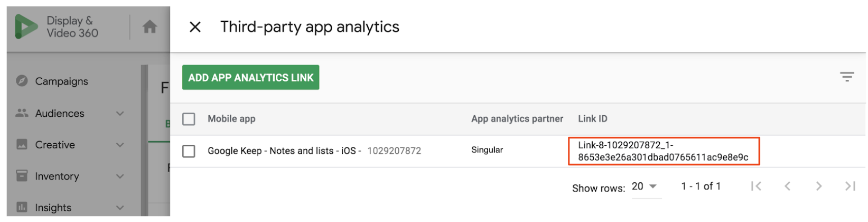868x222 pixels.
Task: Expand the Audiences menu chevron
Action: point(120,113)
